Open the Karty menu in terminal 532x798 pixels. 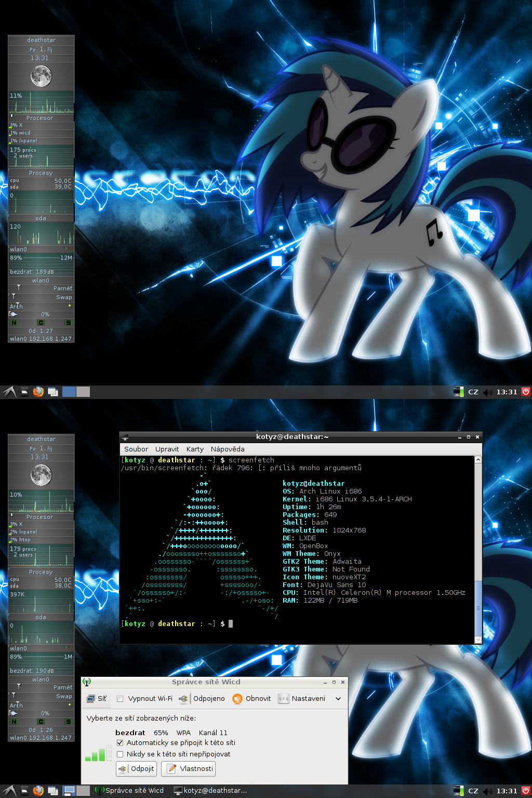tap(195, 449)
